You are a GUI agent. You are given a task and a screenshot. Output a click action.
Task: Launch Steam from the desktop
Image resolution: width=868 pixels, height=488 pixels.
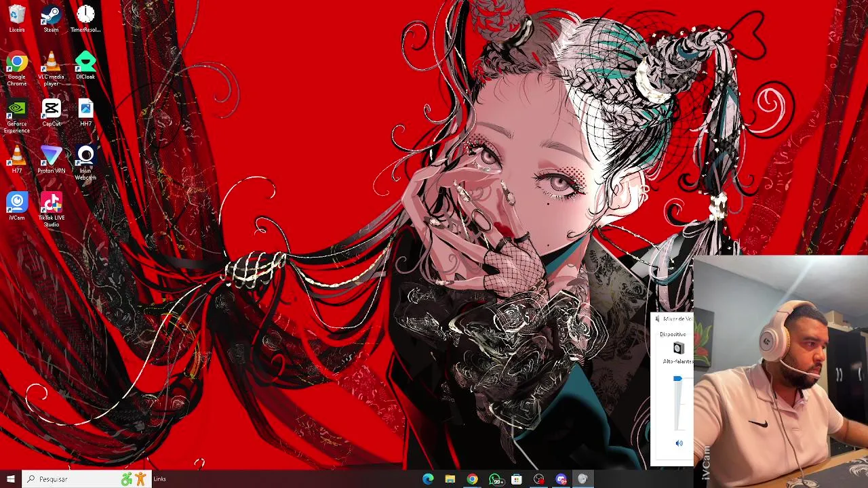pos(51,18)
